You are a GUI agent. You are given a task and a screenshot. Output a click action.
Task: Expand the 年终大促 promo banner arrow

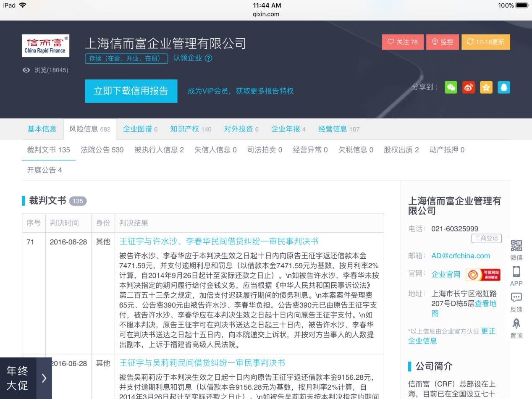click(x=44, y=378)
